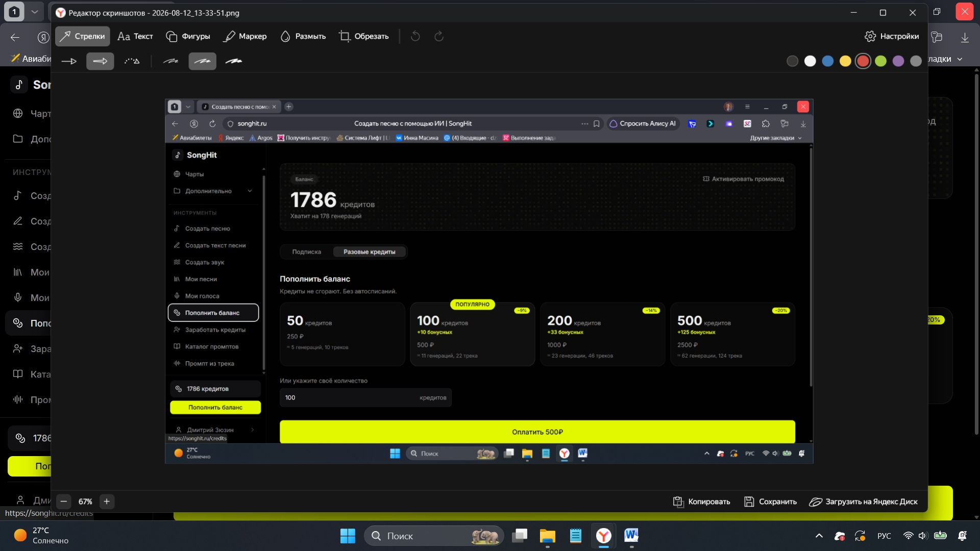Expand the chevron beside the browser tab counter
This screenshot has width=980, height=551.
[35, 12]
